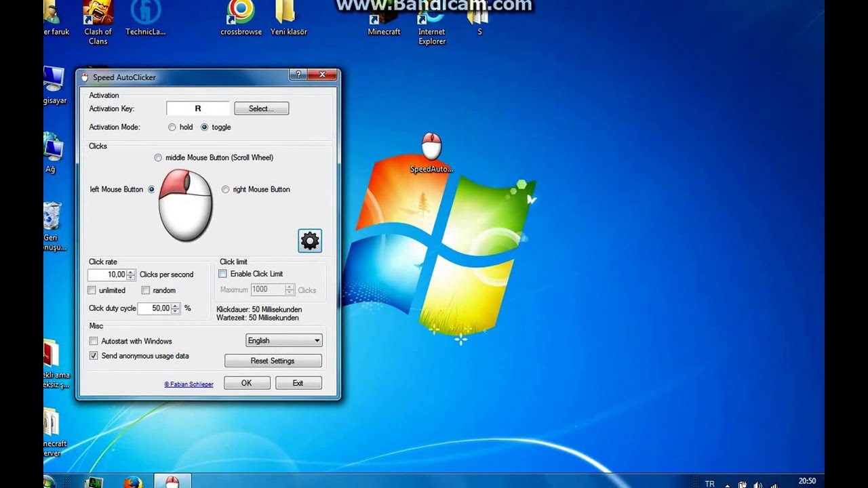The height and width of the screenshot is (488, 868).
Task: Select the Recycle Bin (Geri Dönüşüm) icon
Action: click(x=52, y=226)
